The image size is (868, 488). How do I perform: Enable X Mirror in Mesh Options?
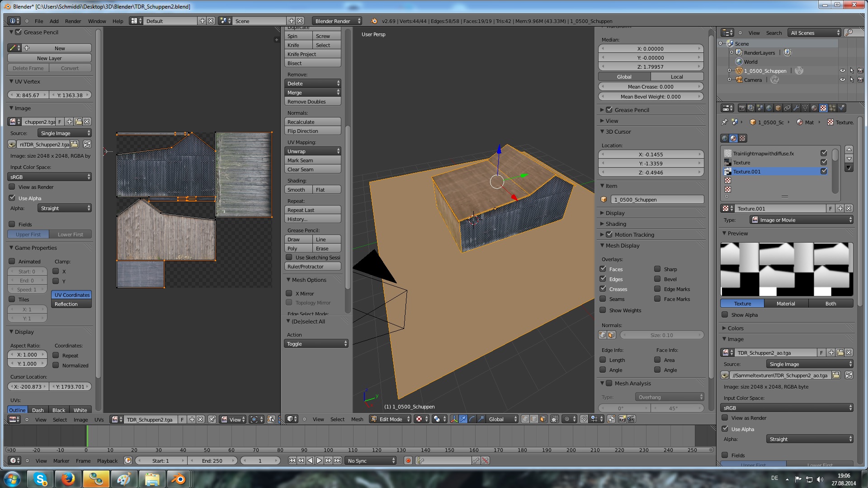289,293
